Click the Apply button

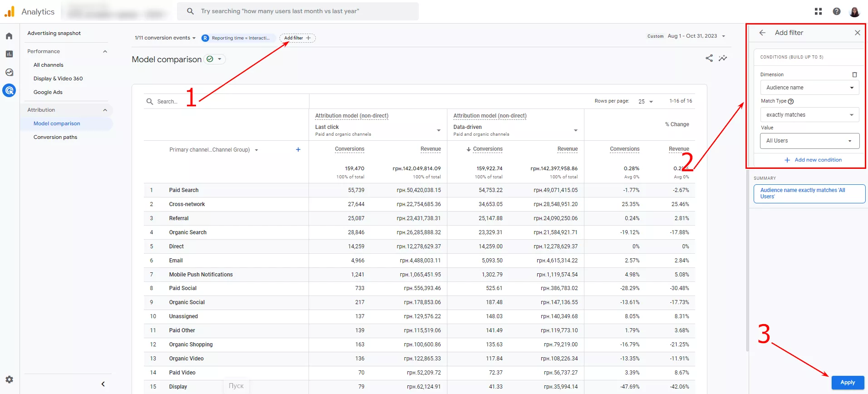tap(848, 382)
